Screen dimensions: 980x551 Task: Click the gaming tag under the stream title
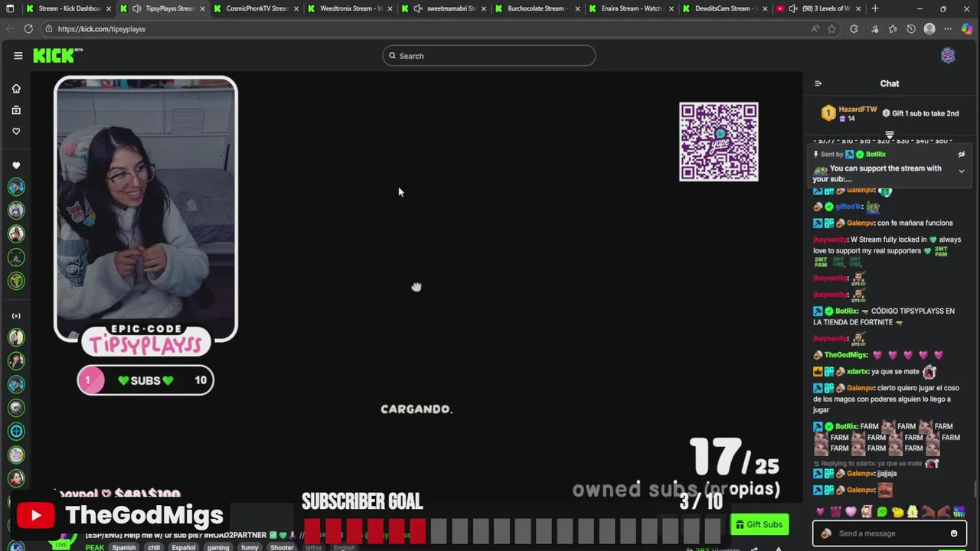pyautogui.click(x=217, y=547)
